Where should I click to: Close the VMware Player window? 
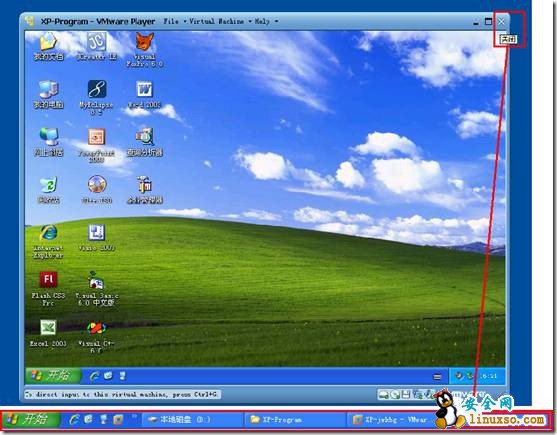click(x=501, y=22)
